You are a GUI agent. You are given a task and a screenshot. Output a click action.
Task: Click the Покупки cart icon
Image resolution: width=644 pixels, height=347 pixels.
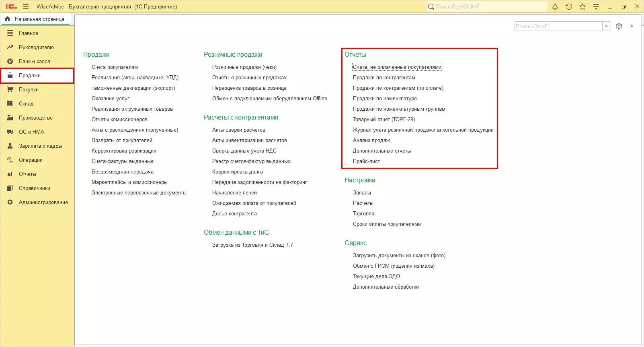click(10, 89)
